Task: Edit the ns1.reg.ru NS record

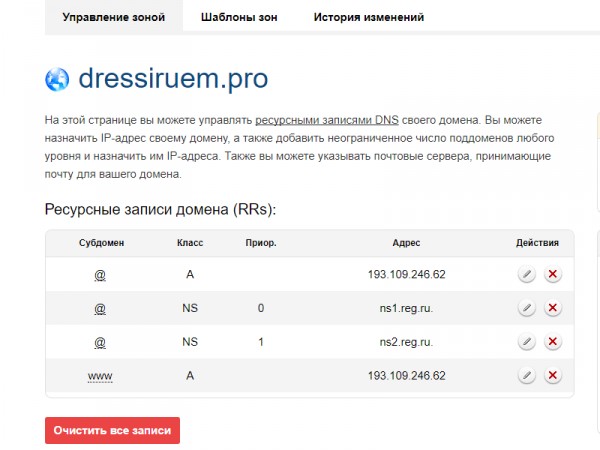Action: click(x=527, y=308)
